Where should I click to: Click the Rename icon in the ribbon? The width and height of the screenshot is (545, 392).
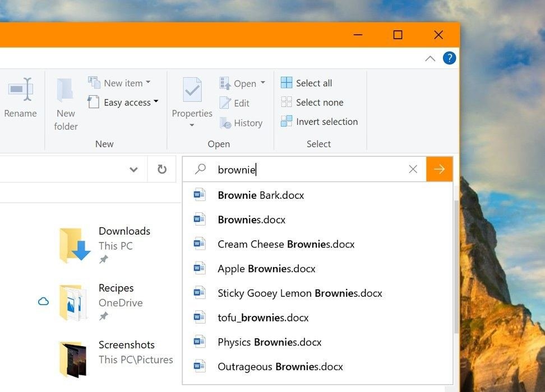(21, 90)
